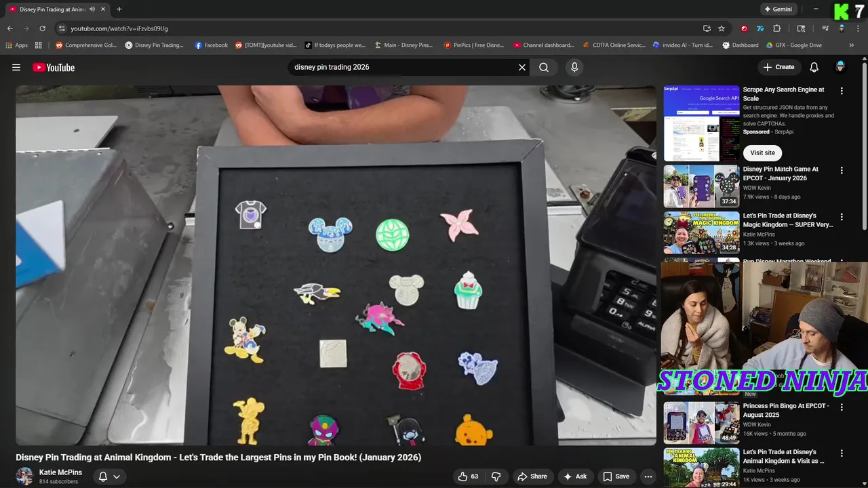Image resolution: width=868 pixels, height=488 pixels.
Task: Open options for Disney Pin Match Game video
Action: pos(842,171)
